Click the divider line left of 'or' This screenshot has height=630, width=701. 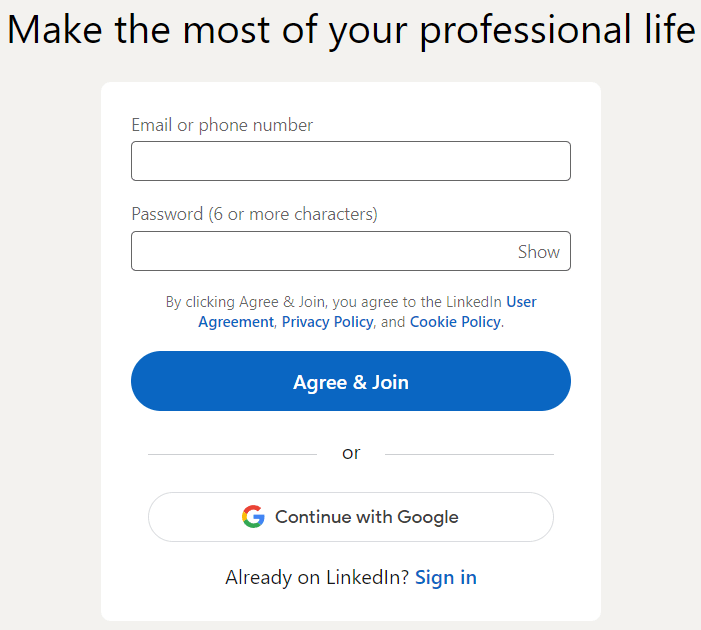[232, 454]
